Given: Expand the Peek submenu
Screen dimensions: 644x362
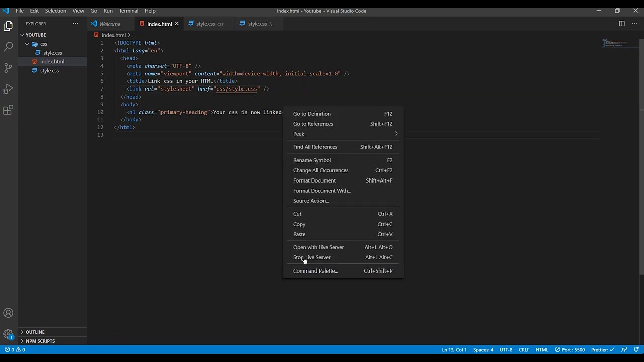Looking at the screenshot, I should coord(343,134).
